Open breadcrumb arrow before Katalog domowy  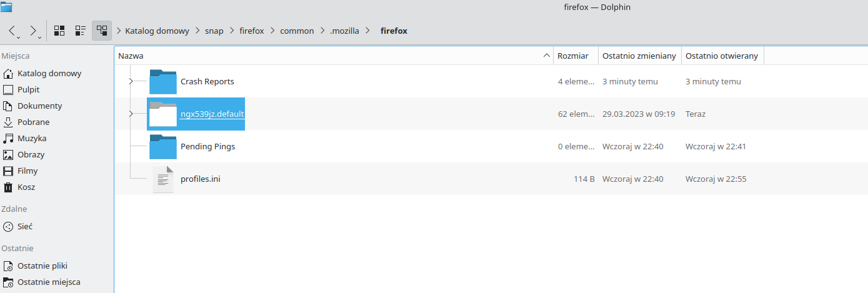(118, 30)
